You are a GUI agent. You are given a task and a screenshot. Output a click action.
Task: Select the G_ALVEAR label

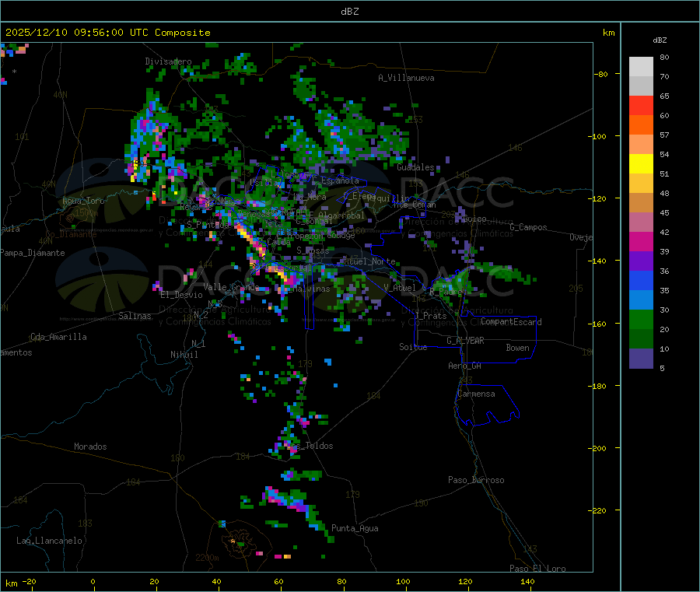465,341
